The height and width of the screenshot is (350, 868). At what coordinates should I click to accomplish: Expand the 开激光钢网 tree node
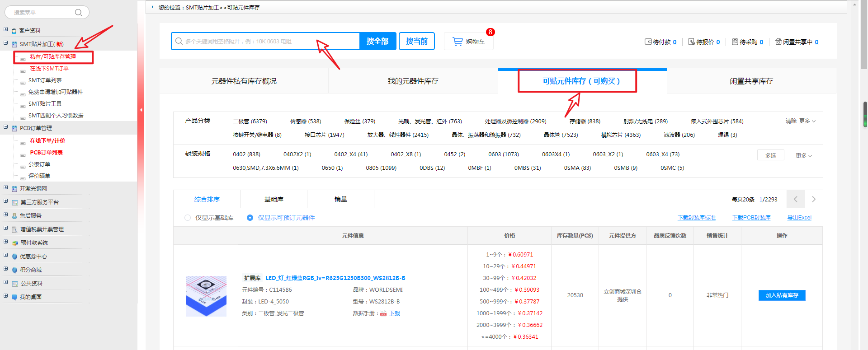6,188
